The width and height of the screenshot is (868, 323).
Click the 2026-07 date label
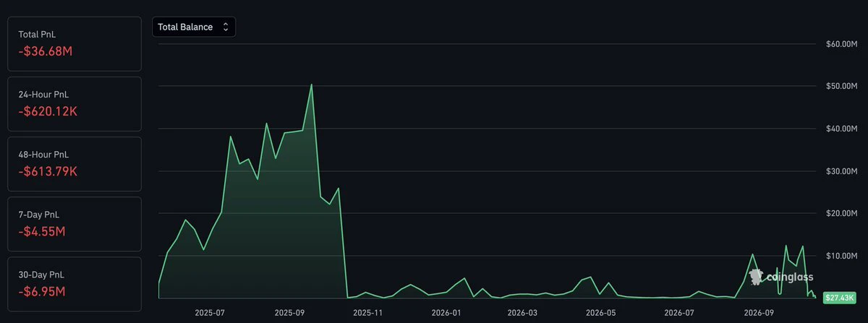coord(678,313)
